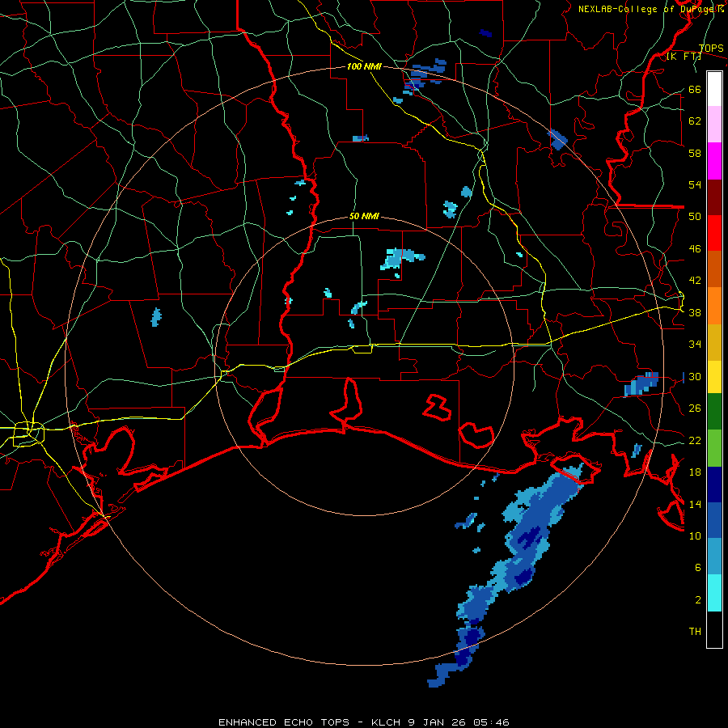Click the legend value 42
The image size is (728, 728).
(x=695, y=281)
